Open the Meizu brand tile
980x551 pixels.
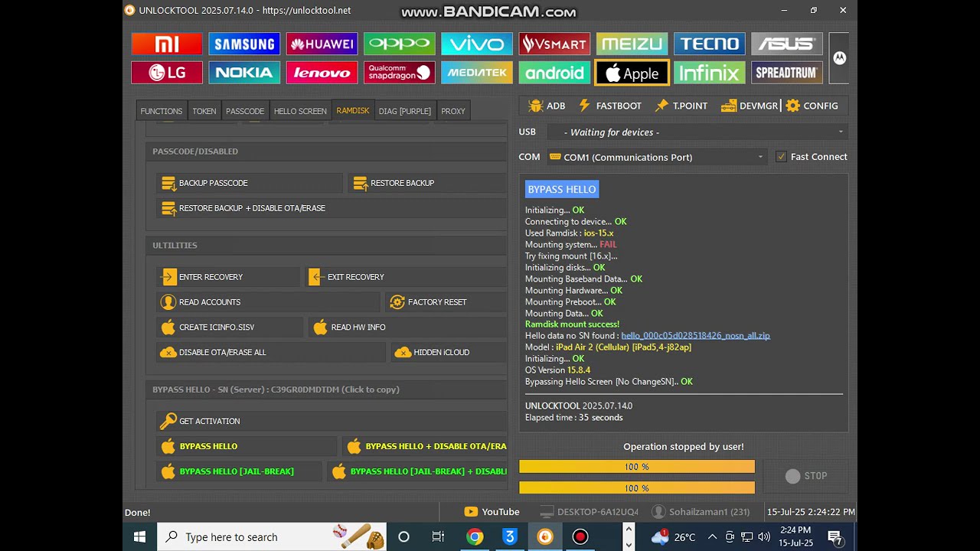(632, 44)
